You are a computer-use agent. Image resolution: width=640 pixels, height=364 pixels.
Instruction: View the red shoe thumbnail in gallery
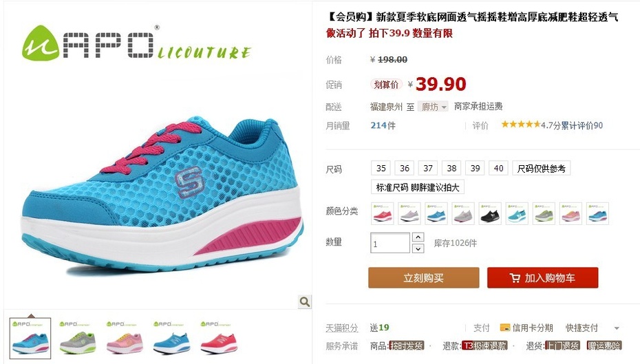tap(219, 339)
